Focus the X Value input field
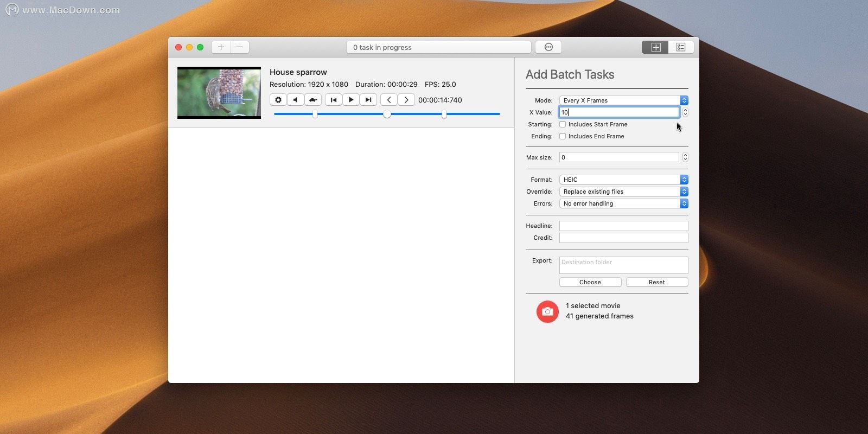 [x=619, y=112]
